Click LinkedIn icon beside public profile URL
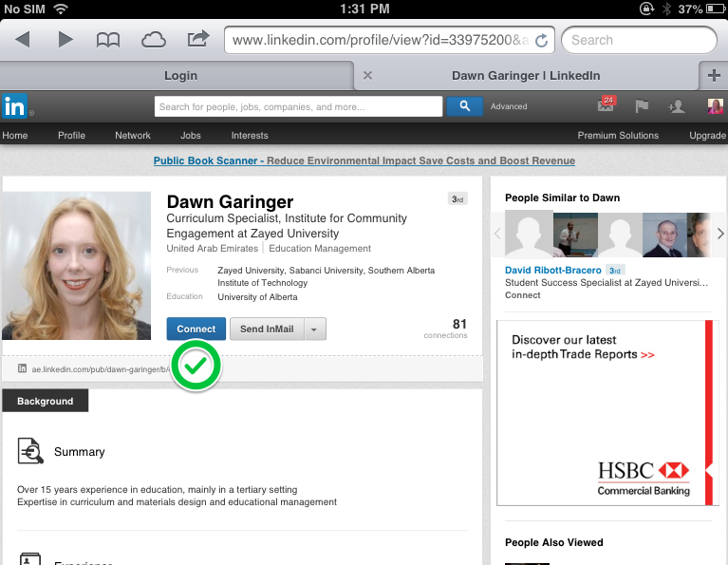This screenshot has height=565, width=728. [22, 368]
